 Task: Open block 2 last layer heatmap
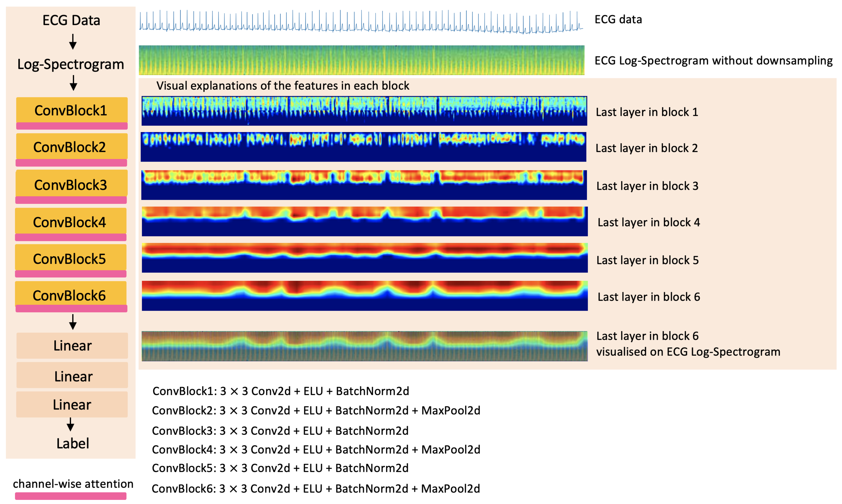(363, 147)
